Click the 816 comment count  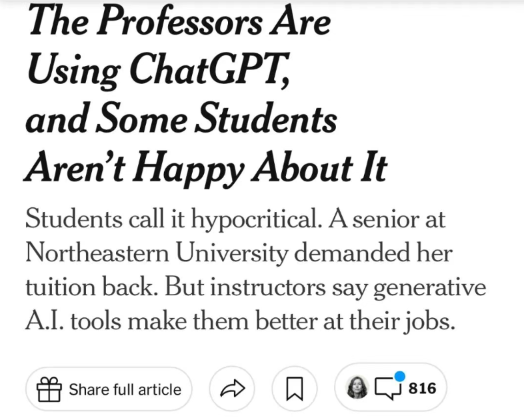click(x=422, y=389)
